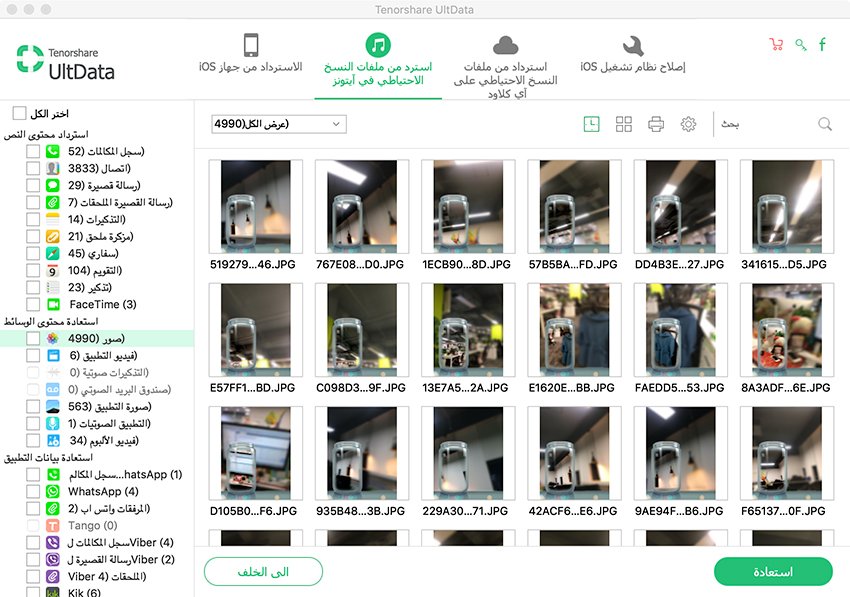Check the call history (52) checkbox
This screenshot has height=597, width=850.
tap(33, 151)
